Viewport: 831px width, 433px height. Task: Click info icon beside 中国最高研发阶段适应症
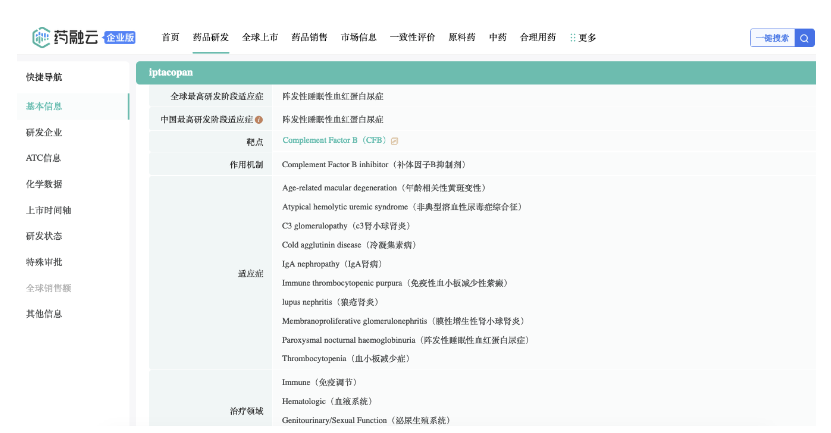pyautogui.click(x=259, y=119)
